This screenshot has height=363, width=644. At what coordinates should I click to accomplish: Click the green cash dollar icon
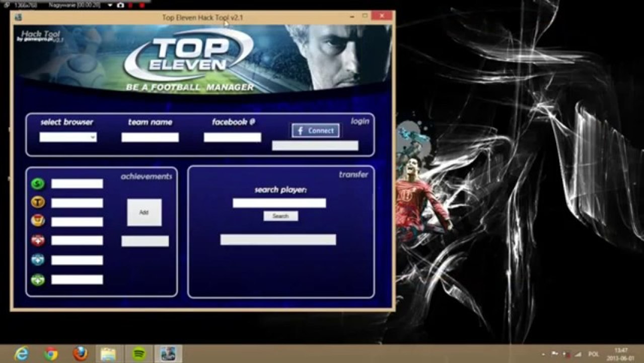(x=38, y=184)
